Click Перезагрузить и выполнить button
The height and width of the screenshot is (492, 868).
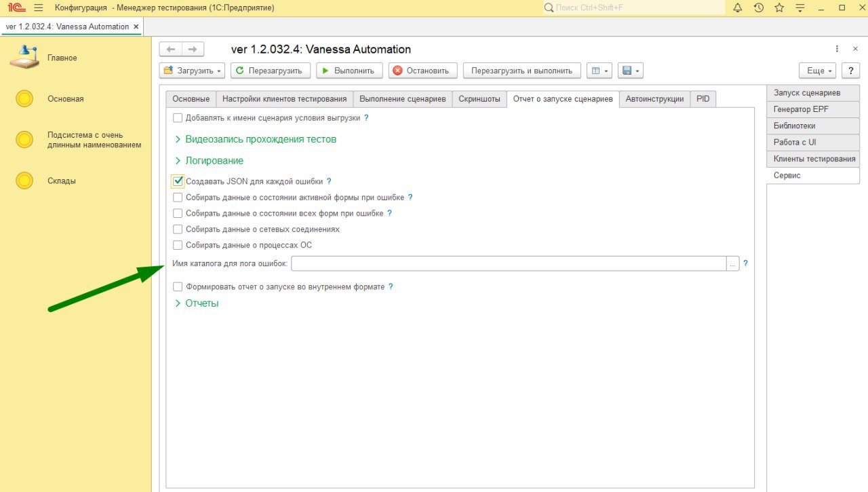tap(522, 71)
